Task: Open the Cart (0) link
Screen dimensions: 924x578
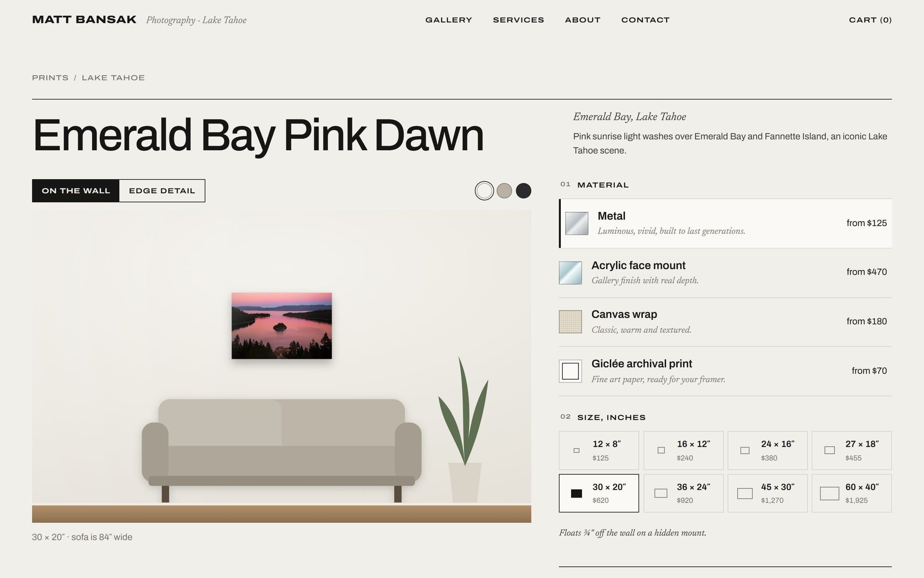Action: pyautogui.click(x=870, y=20)
